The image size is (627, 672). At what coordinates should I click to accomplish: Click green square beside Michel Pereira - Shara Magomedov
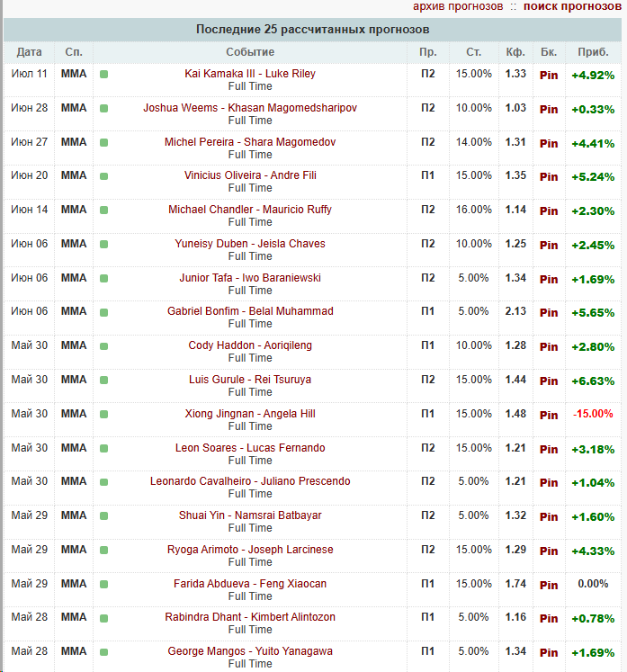click(103, 143)
